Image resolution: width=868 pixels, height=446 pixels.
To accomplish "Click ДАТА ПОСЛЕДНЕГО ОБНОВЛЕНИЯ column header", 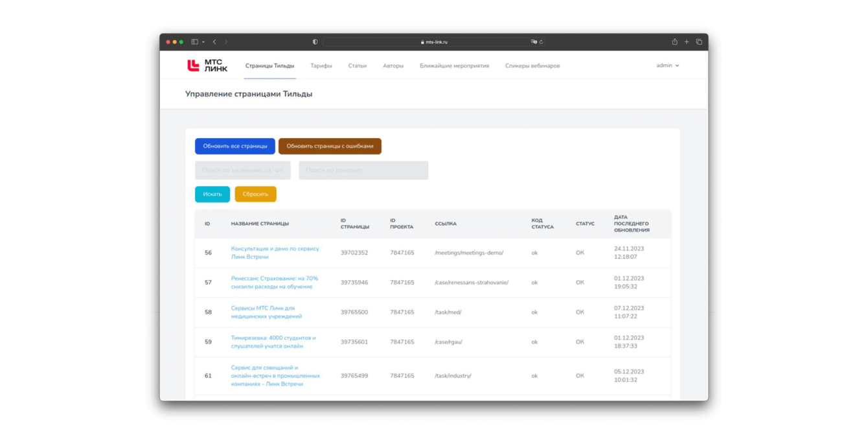I will tap(632, 224).
